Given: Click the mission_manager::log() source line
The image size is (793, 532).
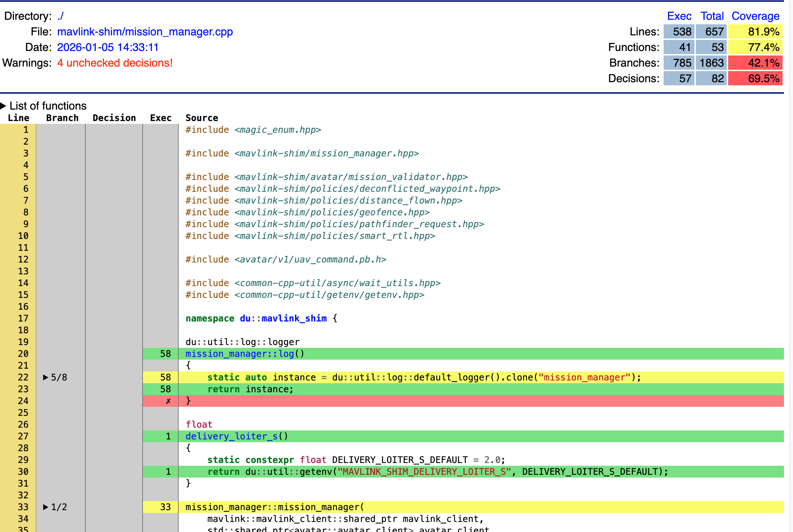Looking at the screenshot, I should (x=481, y=354).
